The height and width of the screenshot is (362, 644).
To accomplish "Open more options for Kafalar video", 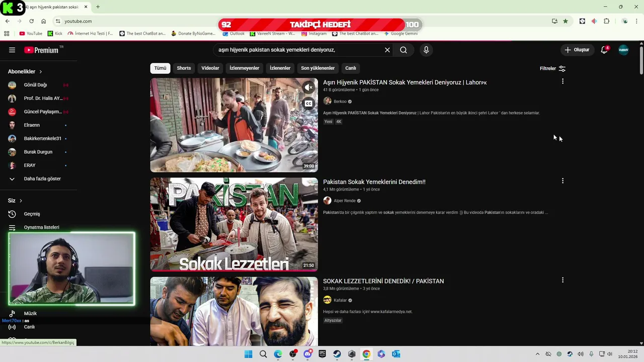I will click(x=562, y=280).
